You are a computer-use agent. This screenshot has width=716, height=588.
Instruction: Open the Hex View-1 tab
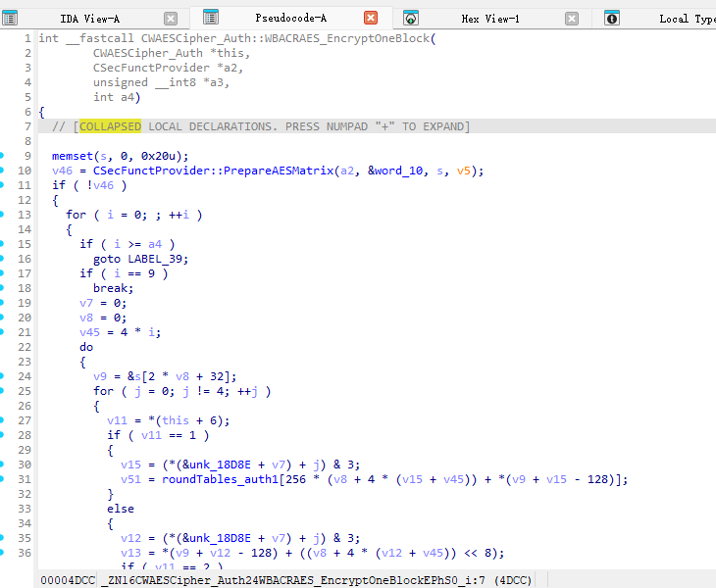point(490,19)
